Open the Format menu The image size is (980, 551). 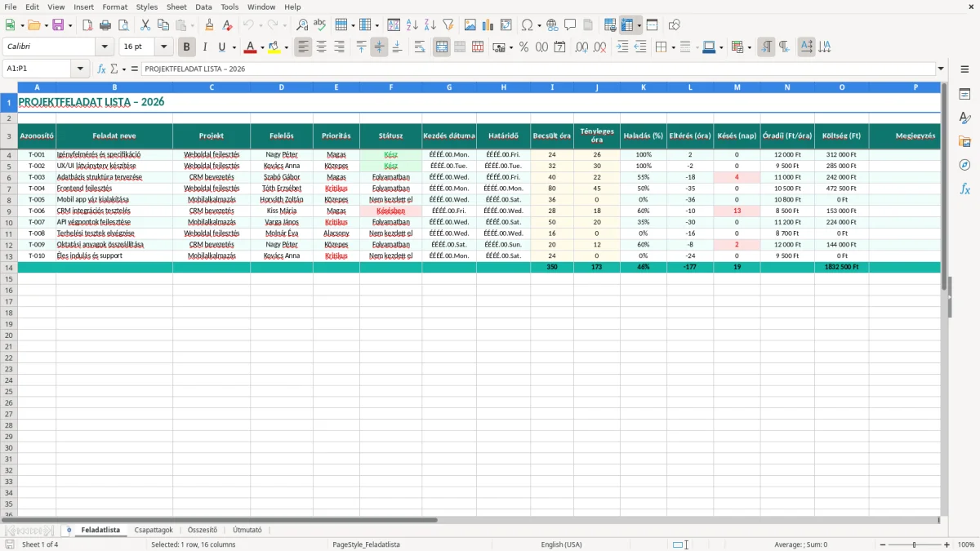(x=114, y=7)
